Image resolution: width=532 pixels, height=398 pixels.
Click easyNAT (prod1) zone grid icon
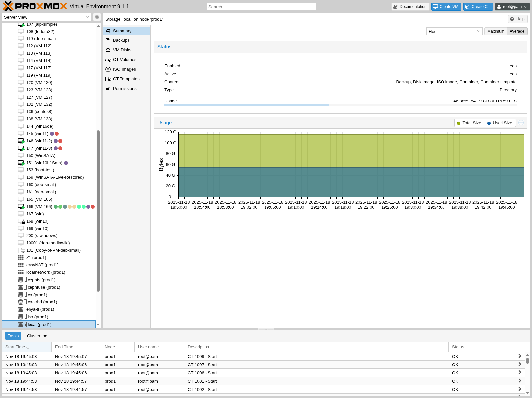(x=21, y=265)
